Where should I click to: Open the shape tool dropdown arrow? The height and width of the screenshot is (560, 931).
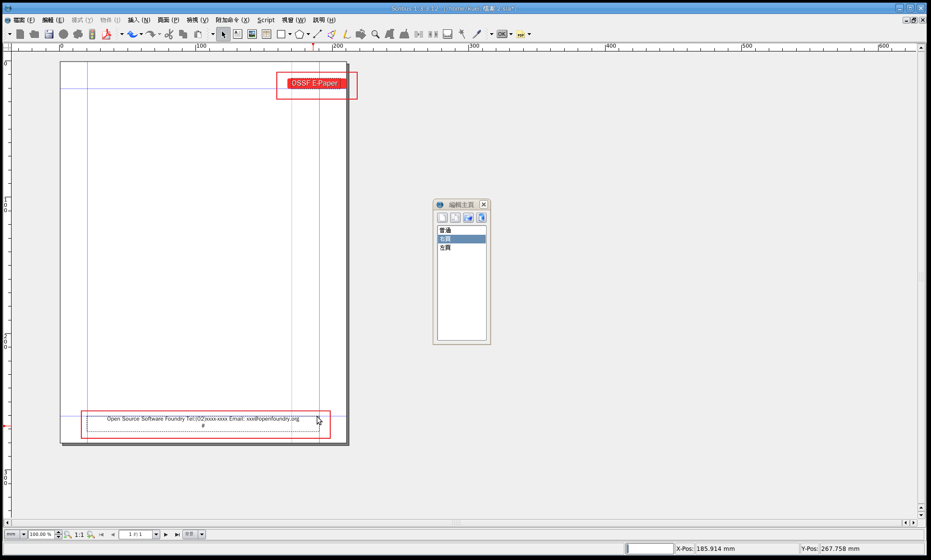coord(290,34)
